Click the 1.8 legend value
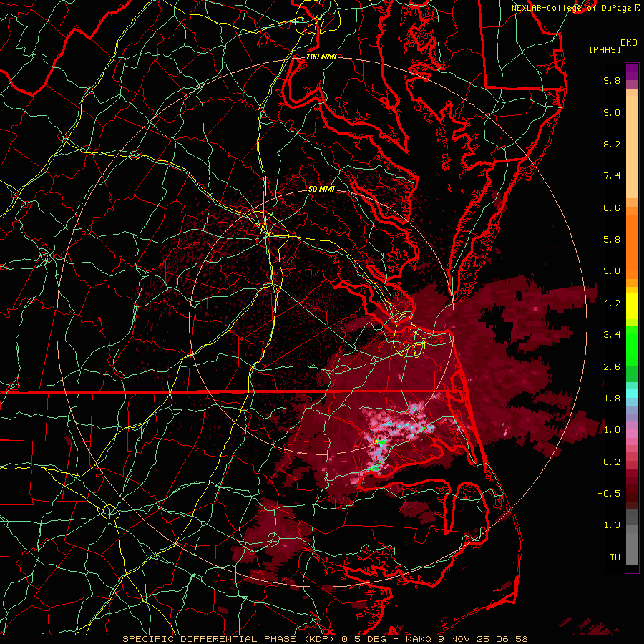Viewport: 644px width, 644px height. coord(612,399)
